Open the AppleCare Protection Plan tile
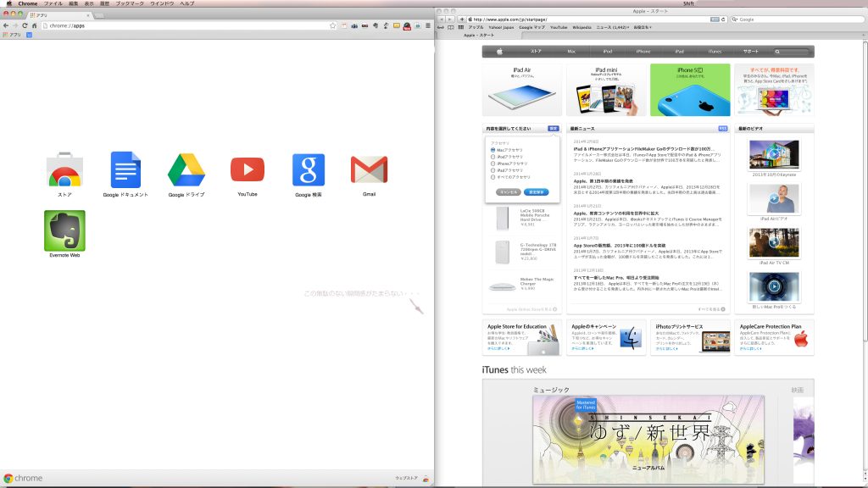 pos(774,337)
